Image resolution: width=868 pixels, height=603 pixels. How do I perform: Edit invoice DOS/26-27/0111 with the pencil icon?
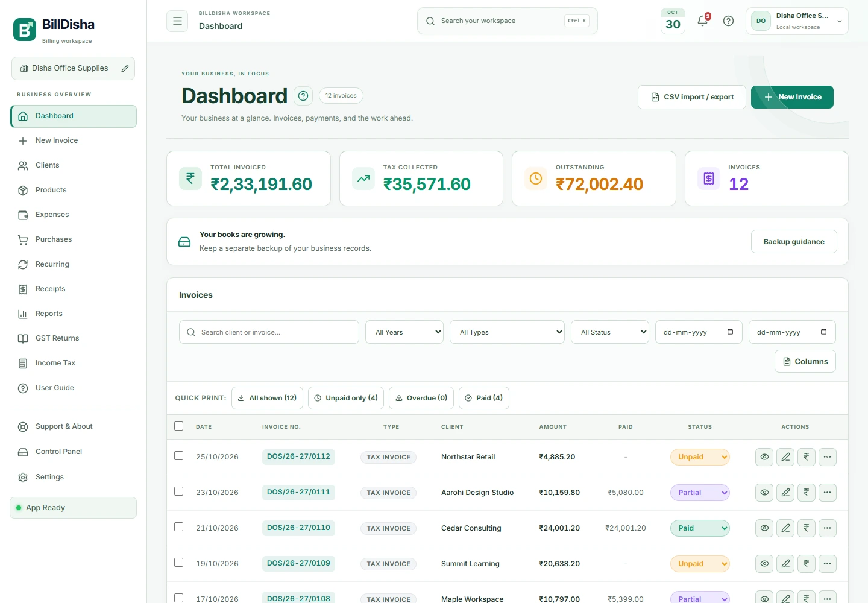click(785, 493)
